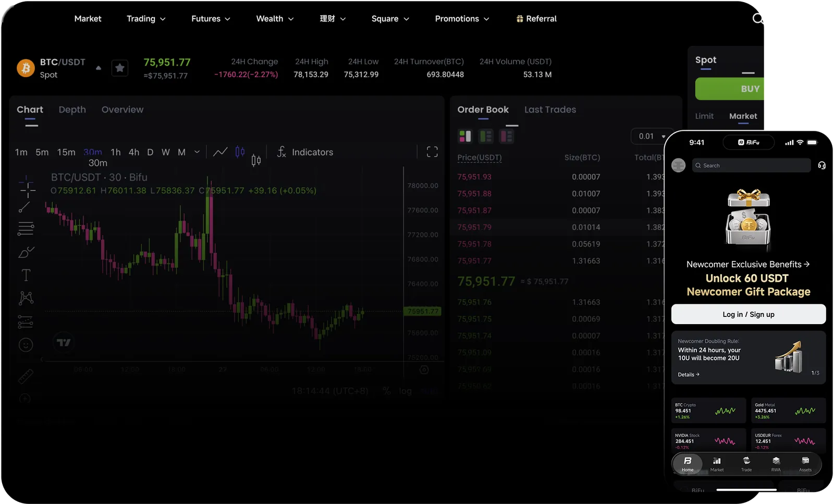Open the Market page from top navigation
This screenshot has width=834, height=504.
click(88, 19)
